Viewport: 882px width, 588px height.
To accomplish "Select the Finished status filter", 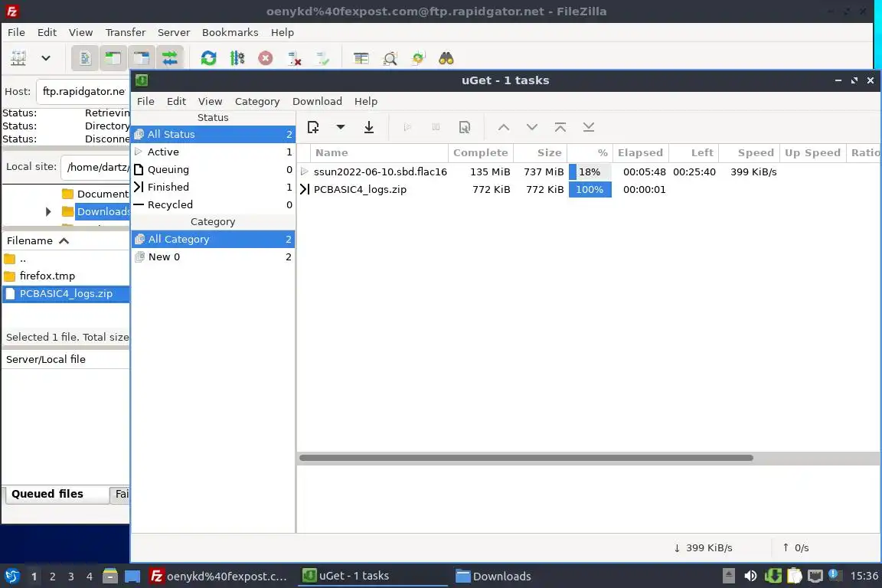I will click(213, 187).
